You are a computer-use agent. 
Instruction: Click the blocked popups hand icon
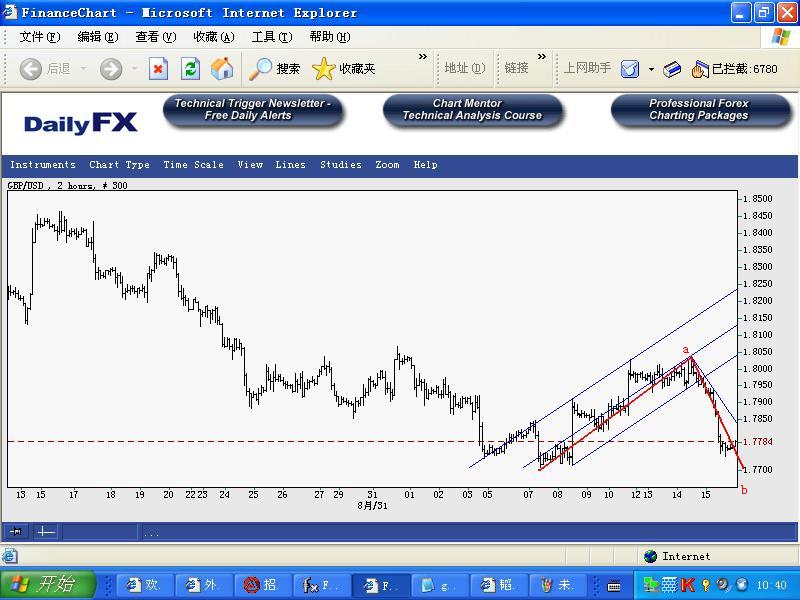[x=701, y=69]
